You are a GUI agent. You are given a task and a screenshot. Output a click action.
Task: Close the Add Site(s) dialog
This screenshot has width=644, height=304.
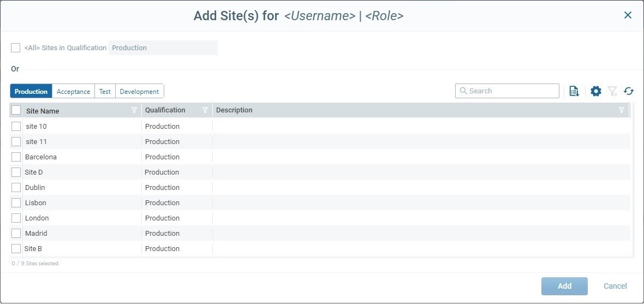[628, 15]
